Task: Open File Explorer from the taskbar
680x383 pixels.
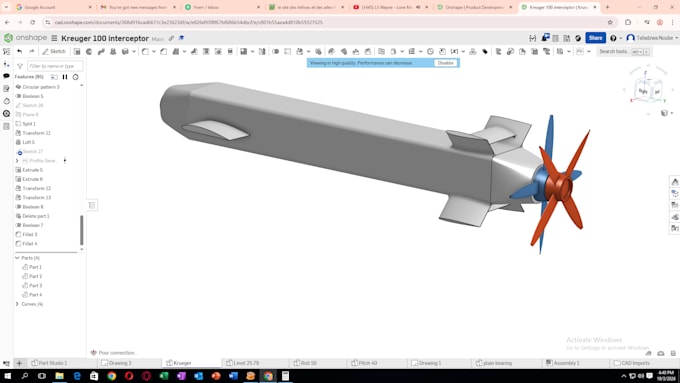Action: point(59,376)
